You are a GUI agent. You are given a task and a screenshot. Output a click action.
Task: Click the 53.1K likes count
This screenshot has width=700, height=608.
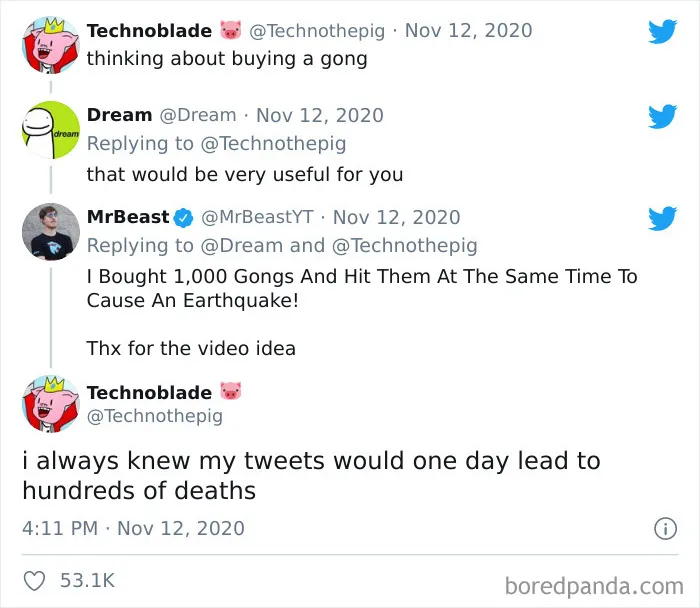coord(88,580)
